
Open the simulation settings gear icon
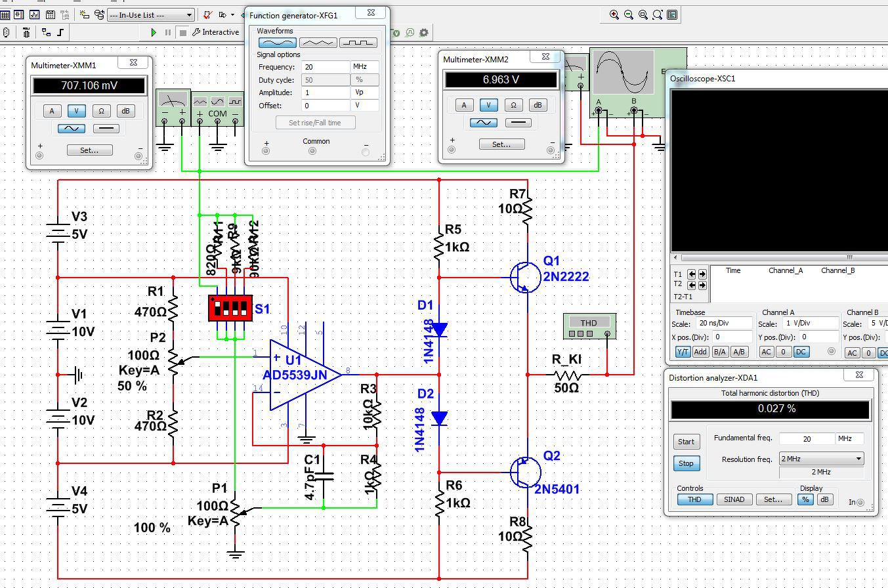click(424, 32)
